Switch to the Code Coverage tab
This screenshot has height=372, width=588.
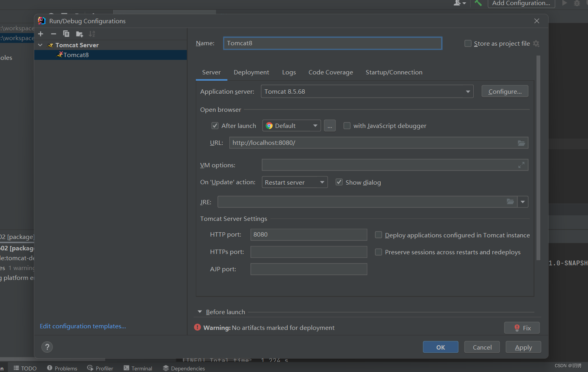click(x=331, y=72)
